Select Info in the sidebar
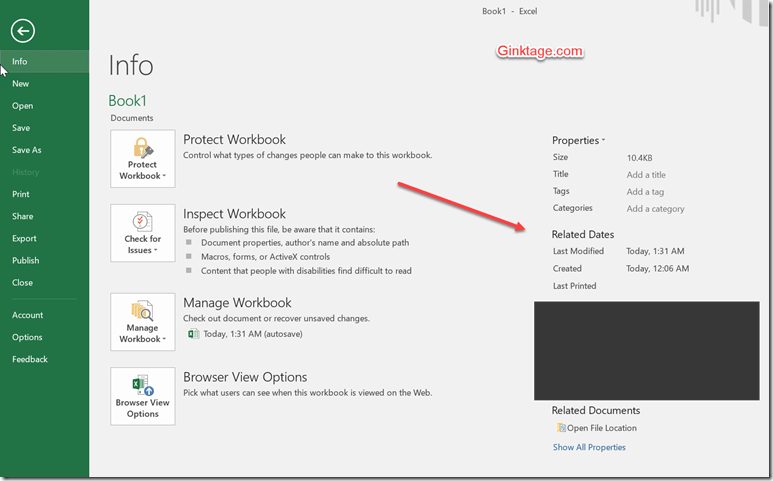This screenshot has width=773, height=481. tap(44, 62)
